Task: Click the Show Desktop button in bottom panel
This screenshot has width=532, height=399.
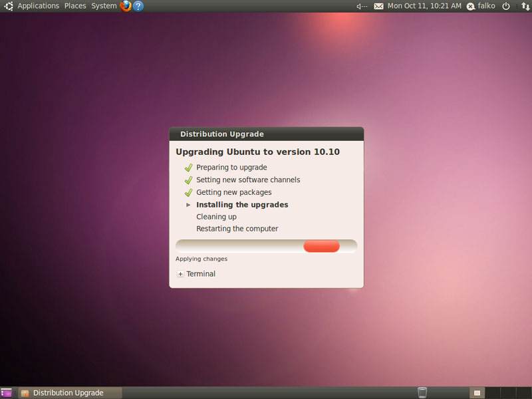Action: 6,393
